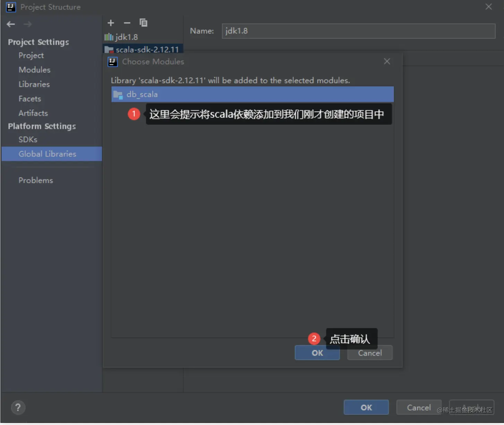Remove selected library with minus icon

[x=127, y=23]
